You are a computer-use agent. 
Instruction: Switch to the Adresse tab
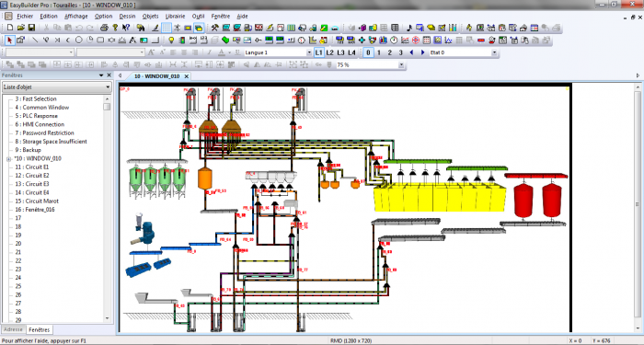point(13,329)
